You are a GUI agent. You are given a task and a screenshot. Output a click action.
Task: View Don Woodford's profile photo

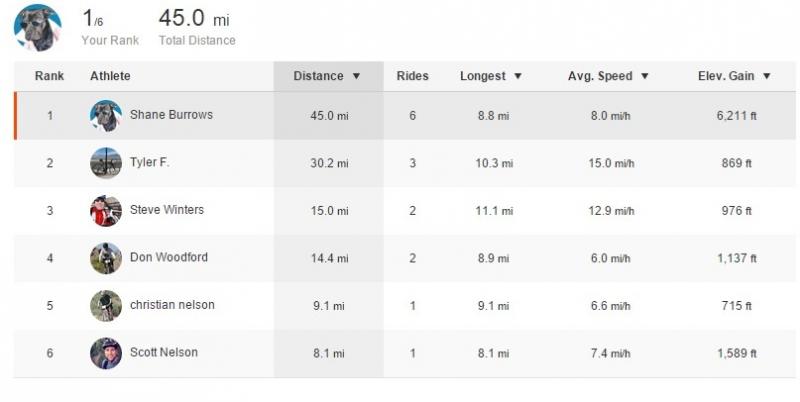pyautogui.click(x=106, y=258)
